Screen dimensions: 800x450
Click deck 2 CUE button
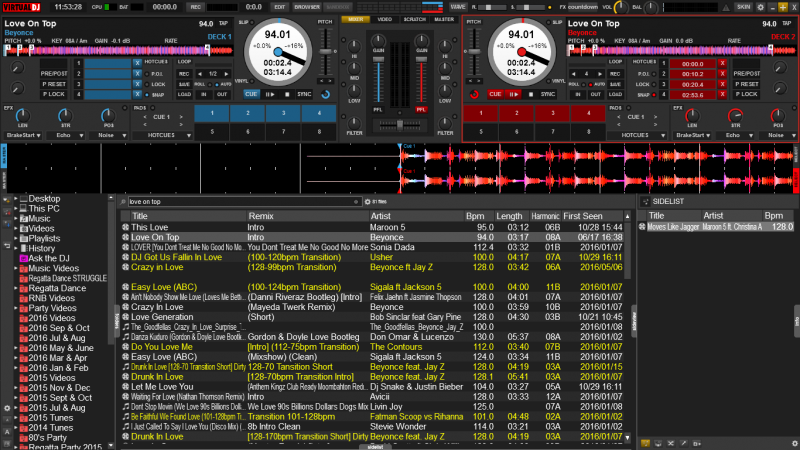[x=495, y=94]
